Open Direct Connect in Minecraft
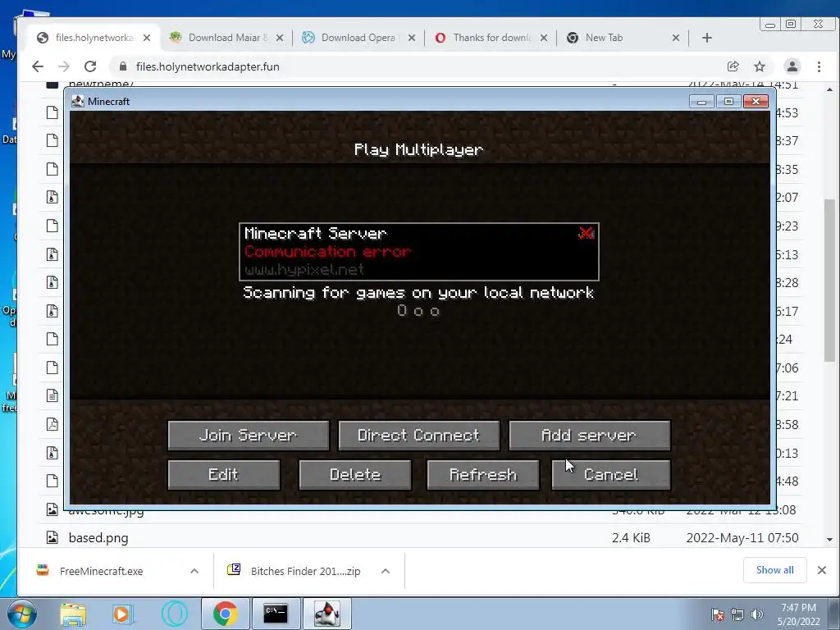Screen dimensions: 840x630 pos(418,435)
